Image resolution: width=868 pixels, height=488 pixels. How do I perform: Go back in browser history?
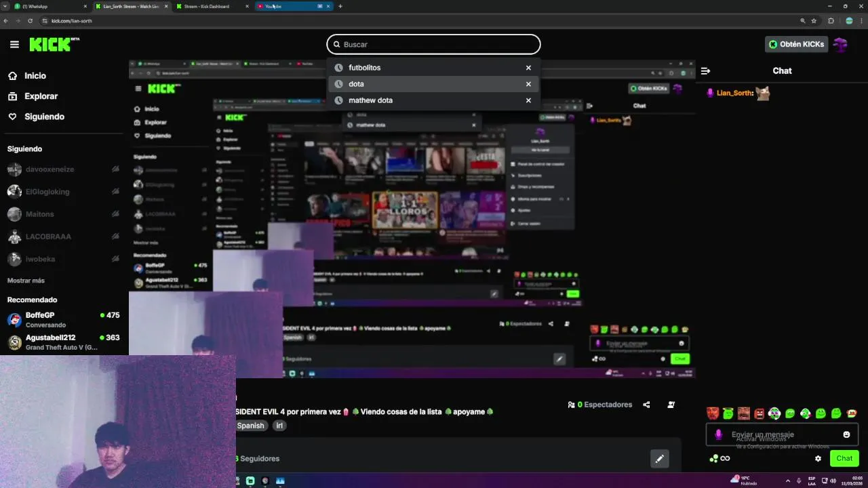6,21
